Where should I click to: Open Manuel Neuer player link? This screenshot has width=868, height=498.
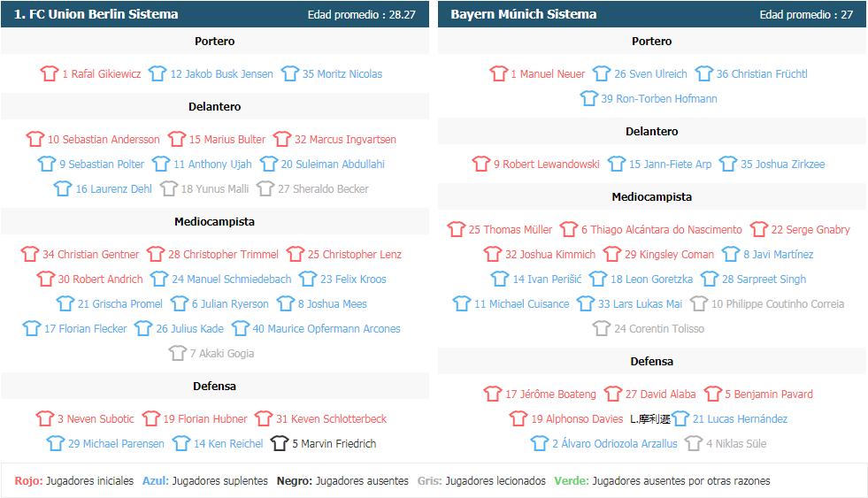548,73
